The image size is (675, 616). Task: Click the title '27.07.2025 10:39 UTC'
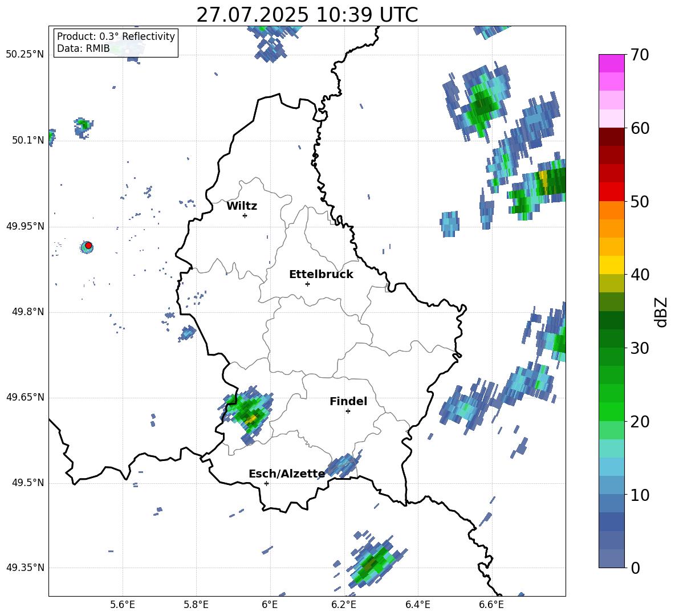point(307,15)
